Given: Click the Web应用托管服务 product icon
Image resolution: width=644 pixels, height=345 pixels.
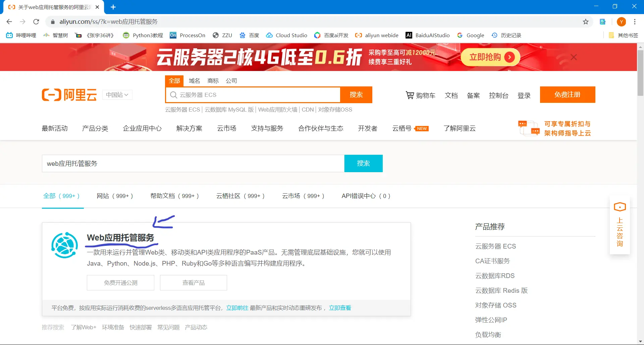Looking at the screenshot, I should point(65,245).
